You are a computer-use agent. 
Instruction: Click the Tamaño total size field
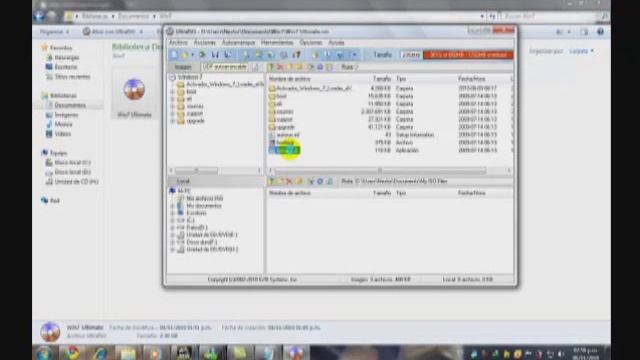tap(411, 55)
